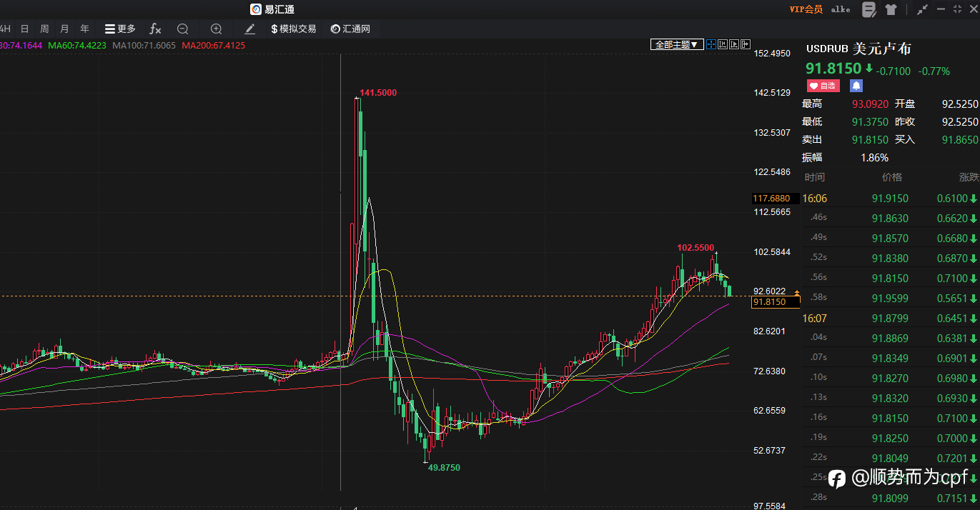The image size is (980, 510).
Task: Open VIP会员 membership link
Action: pyautogui.click(x=806, y=9)
